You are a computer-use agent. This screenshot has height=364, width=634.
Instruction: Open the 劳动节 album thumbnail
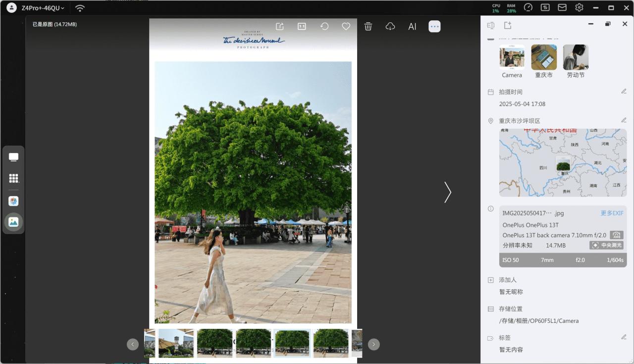576,57
